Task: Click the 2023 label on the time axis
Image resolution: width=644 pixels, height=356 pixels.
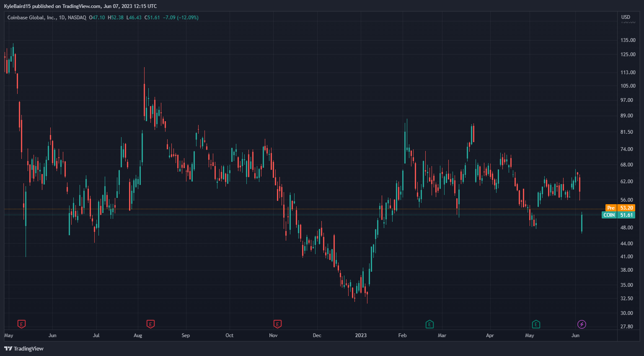Action: tap(361, 335)
